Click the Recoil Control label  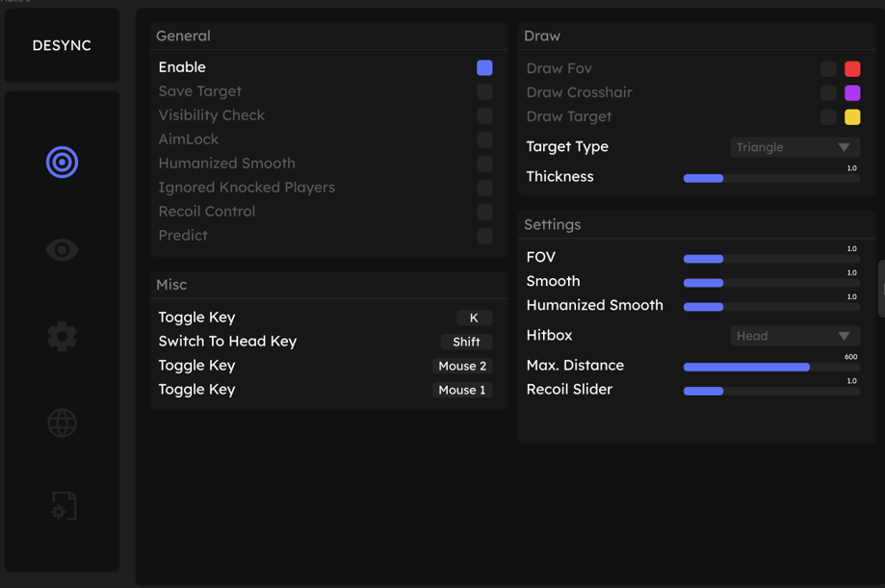click(207, 211)
